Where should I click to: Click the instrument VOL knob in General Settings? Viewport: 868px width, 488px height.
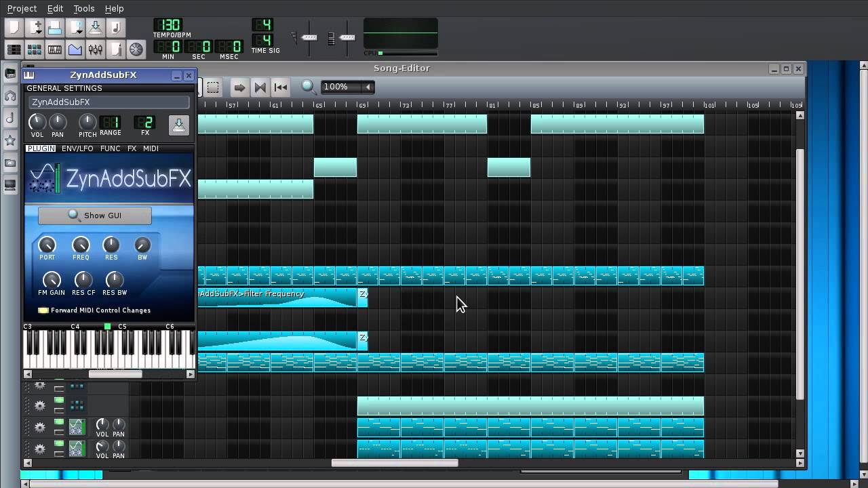point(37,121)
